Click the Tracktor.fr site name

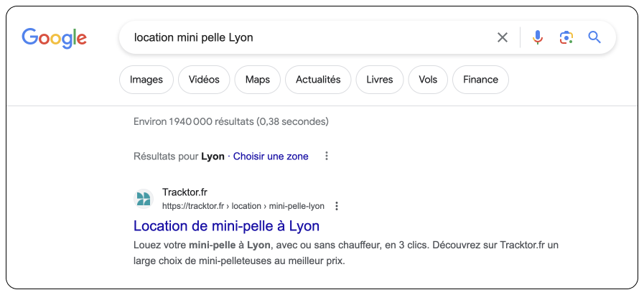click(x=185, y=192)
